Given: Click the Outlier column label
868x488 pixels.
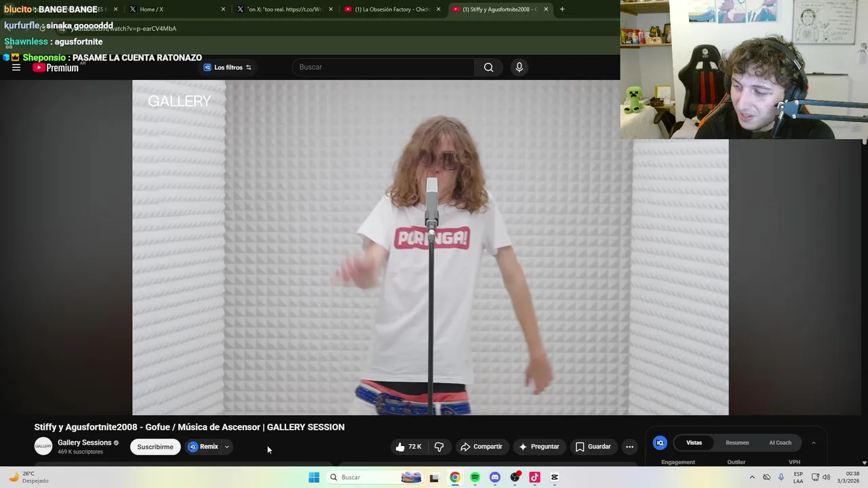Looking at the screenshot, I should [x=736, y=462].
